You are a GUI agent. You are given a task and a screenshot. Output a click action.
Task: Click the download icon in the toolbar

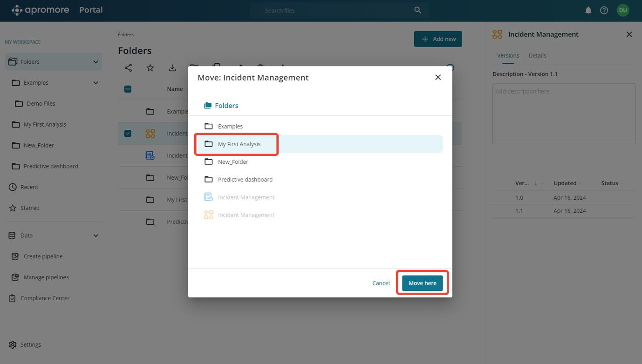tap(172, 68)
